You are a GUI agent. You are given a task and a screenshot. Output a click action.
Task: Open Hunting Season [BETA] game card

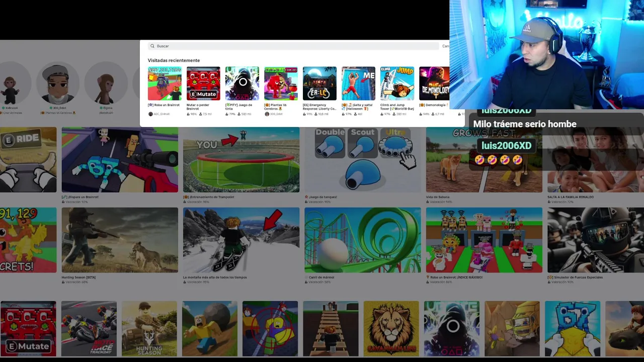point(120,240)
